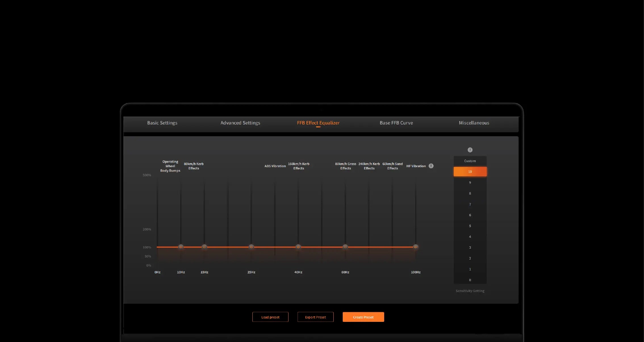Switch to the Advanced Settings tab
This screenshot has width=644, height=342.
coord(240,123)
